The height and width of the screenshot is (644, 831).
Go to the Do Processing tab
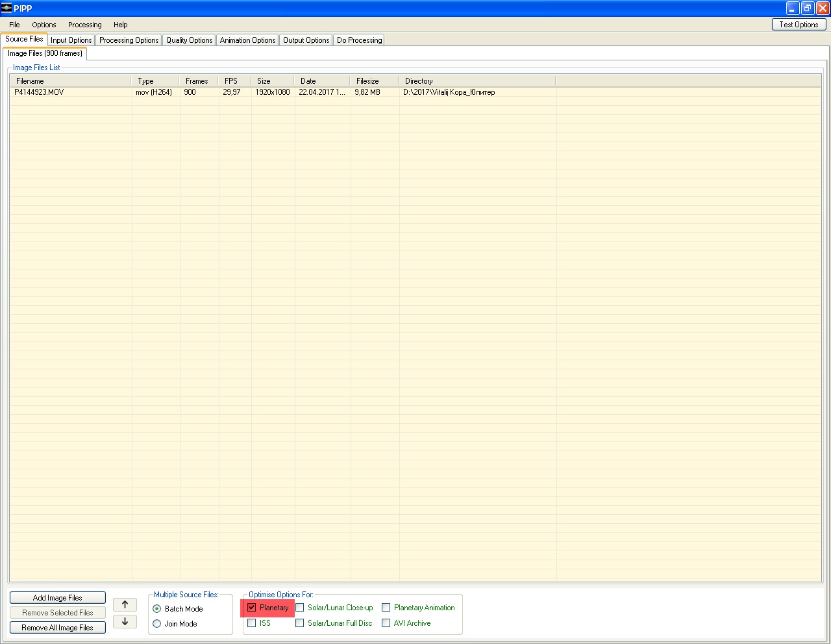(359, 40)
